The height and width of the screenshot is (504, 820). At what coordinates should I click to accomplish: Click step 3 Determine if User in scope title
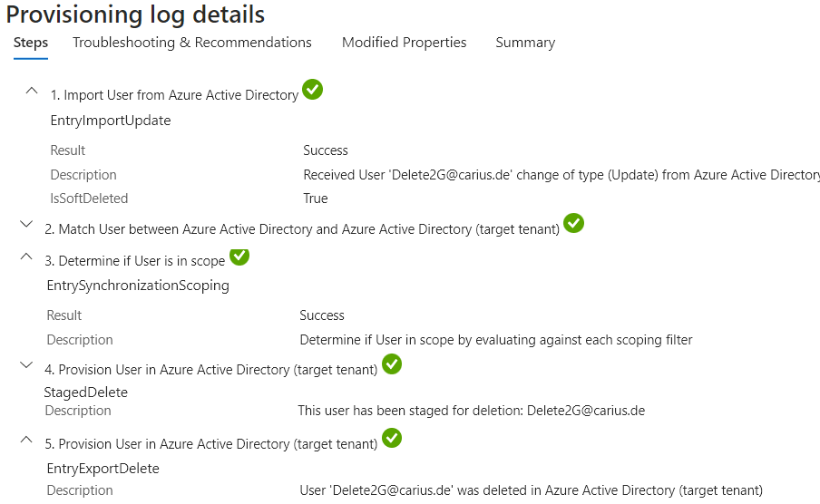click(x=135, y=261)
